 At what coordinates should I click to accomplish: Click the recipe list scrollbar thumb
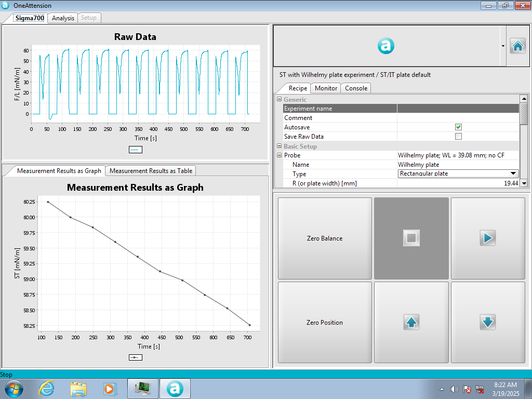tap(524, 114)
